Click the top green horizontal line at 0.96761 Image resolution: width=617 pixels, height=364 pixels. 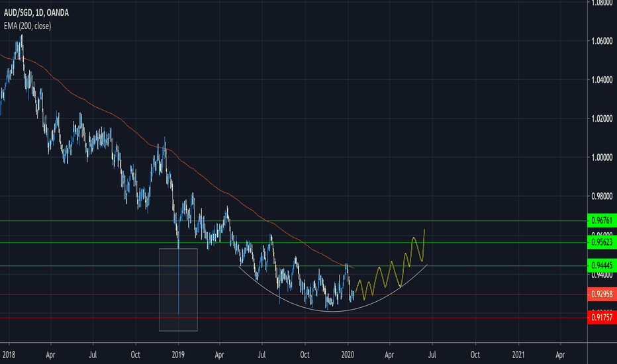pyautogui.click(x=397, y=220)
